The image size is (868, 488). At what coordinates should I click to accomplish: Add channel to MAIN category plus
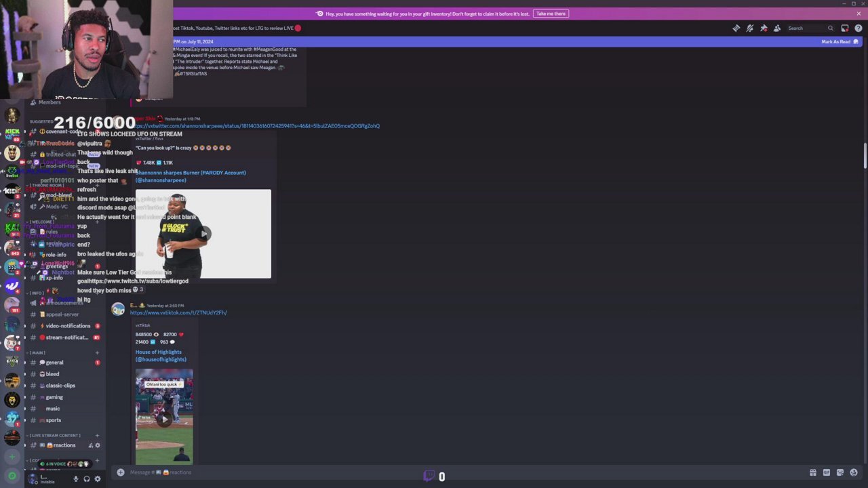97,352
